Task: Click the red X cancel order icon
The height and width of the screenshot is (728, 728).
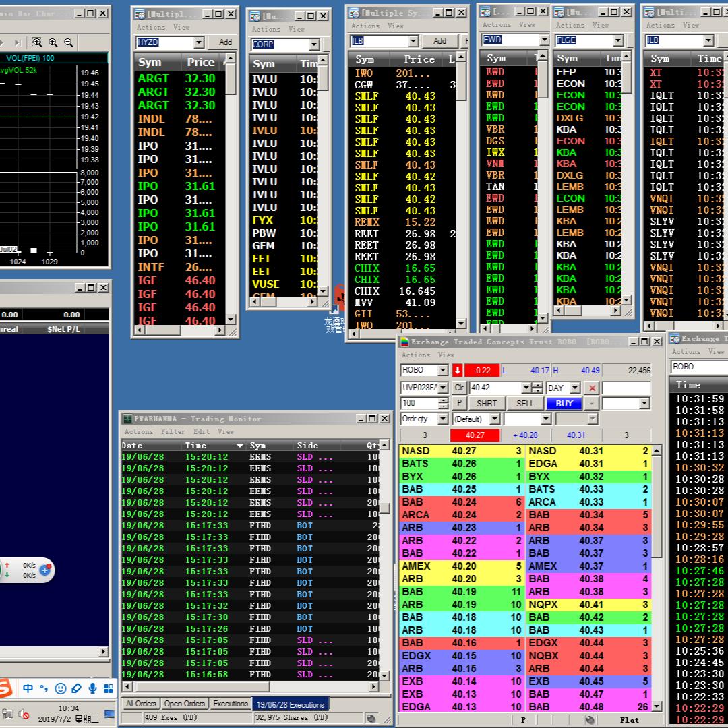Action: (592, 388)
